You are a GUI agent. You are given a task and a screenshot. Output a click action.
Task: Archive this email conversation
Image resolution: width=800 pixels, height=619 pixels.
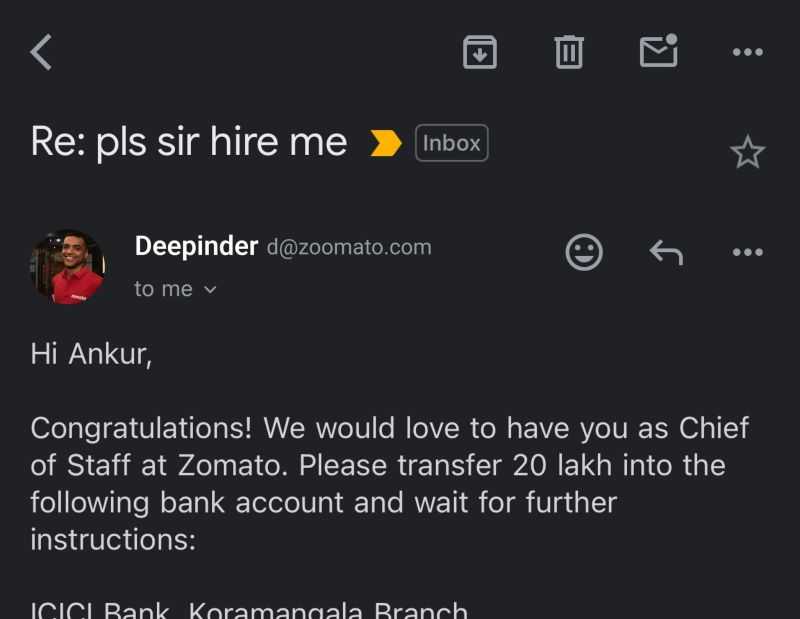tap(480, 52)
